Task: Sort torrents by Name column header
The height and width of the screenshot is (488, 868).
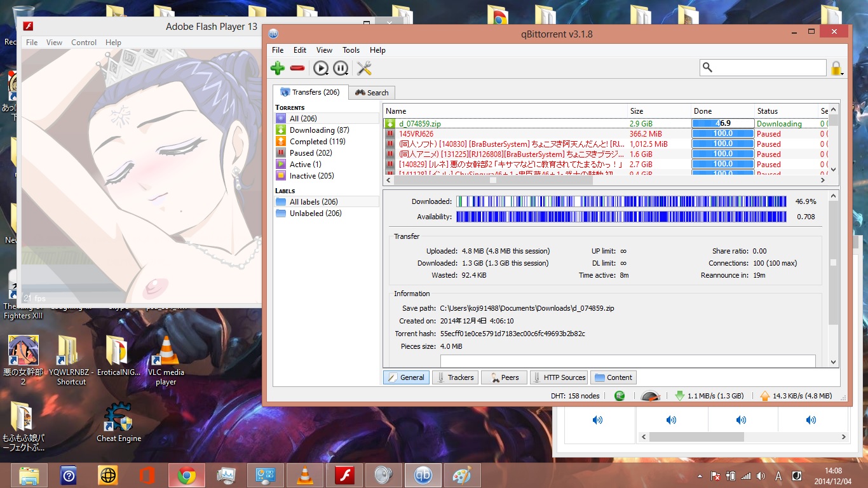Action: tap(505, 111)
